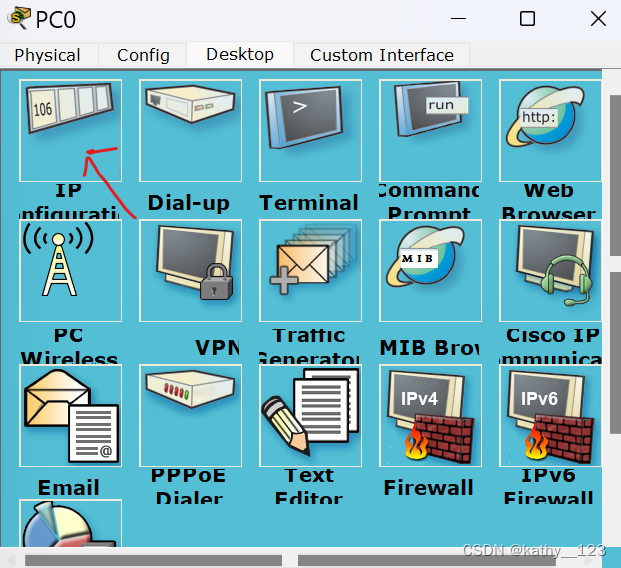Image resolution: width=621 pixels, height=568 pixels.
Task: Open the PPPoE Dialer
Action: tap(190, 416)
